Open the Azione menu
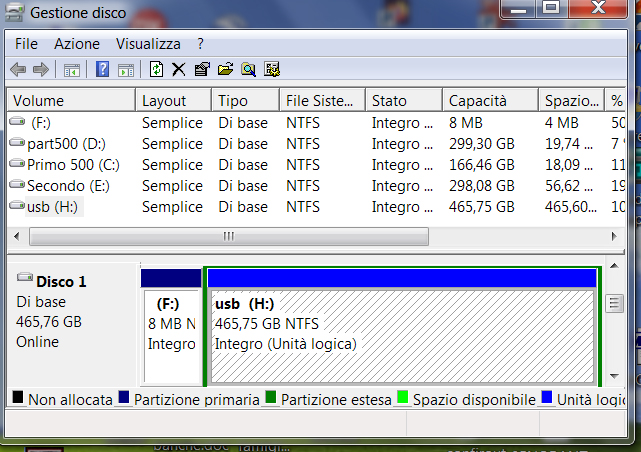The image size is (641, 452). [77, 44]
